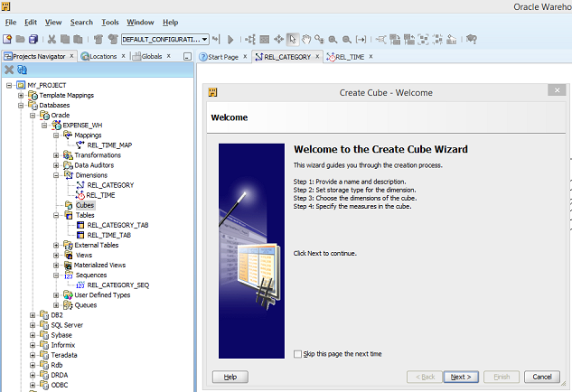Collapse the EXPENSE_WH module node
Viewport: 572px width, 392px height.
44,125
